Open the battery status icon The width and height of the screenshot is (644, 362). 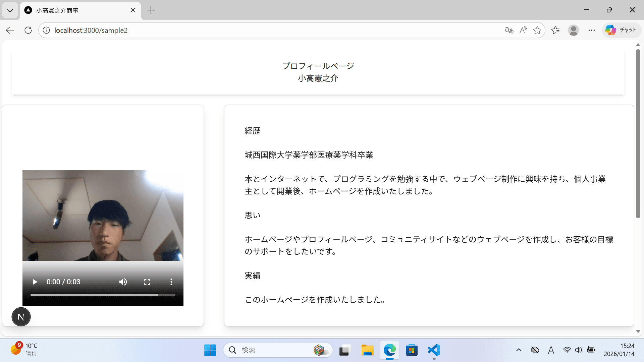pos(591,350)
